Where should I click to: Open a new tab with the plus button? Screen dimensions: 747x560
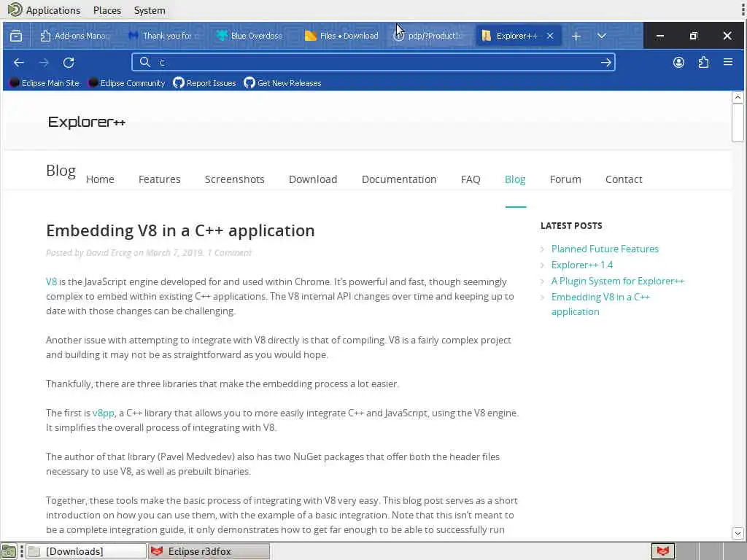[576, 36]
